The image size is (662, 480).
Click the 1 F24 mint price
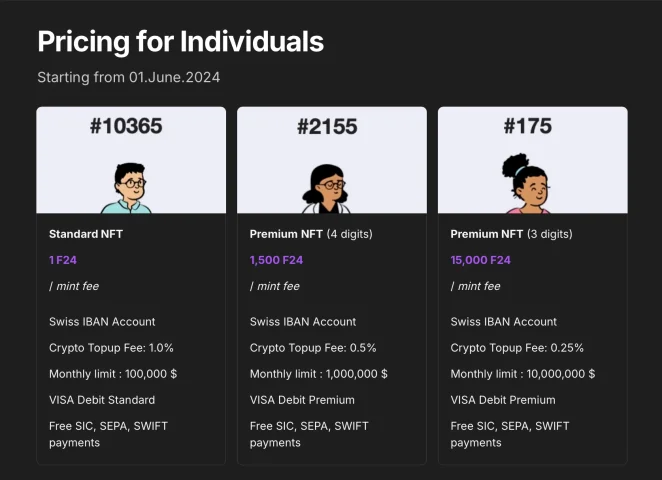[63, 260]
